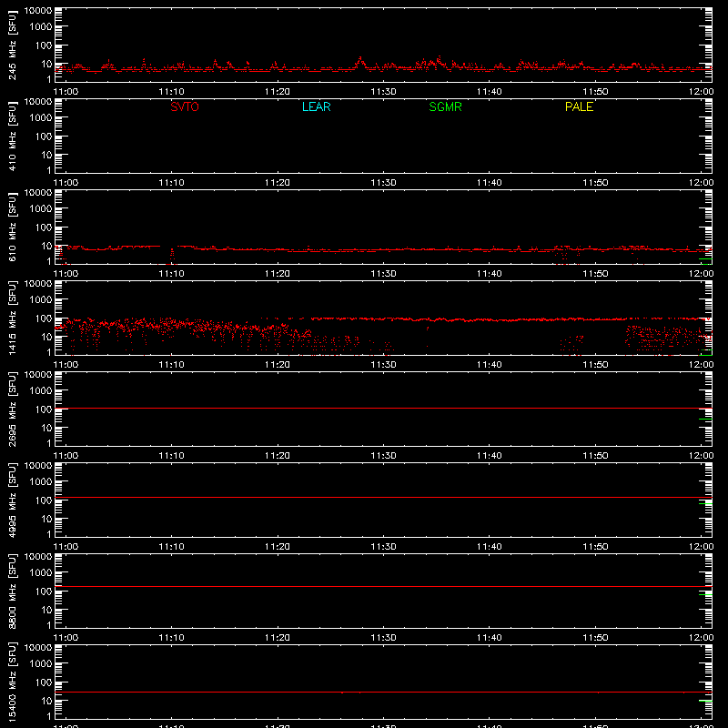This screenshot has width=728, height=728.
Task: Click 12:00 time label below 4995 MHz plot
Action: click(x=701, y=547)
